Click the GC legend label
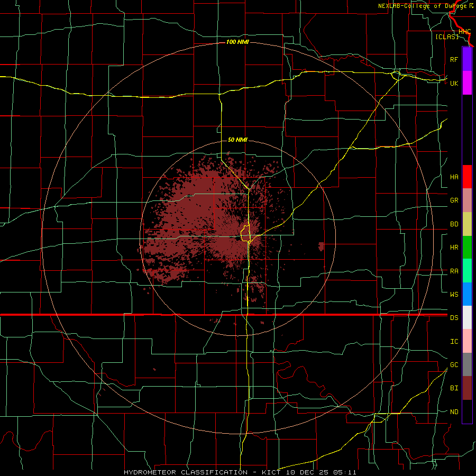Viewport: 476px width, 476px height. [x=454, y=365]
